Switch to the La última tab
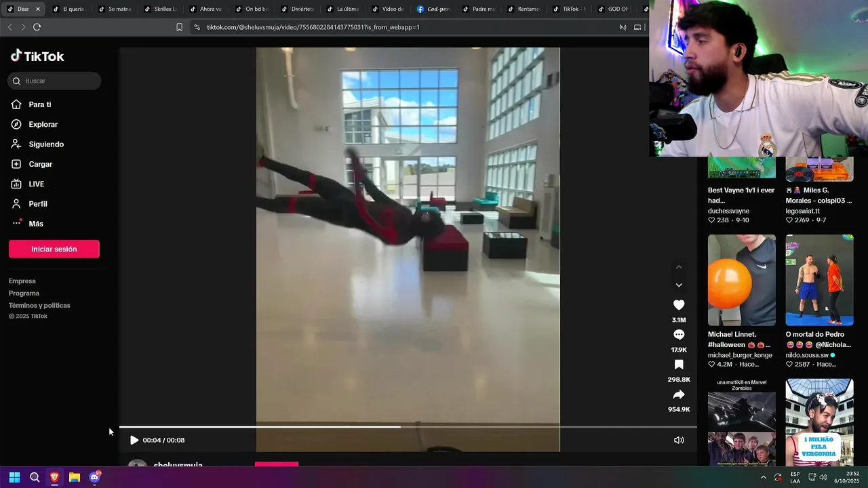This screenshot has height=488, width=868. click(342, 9)
